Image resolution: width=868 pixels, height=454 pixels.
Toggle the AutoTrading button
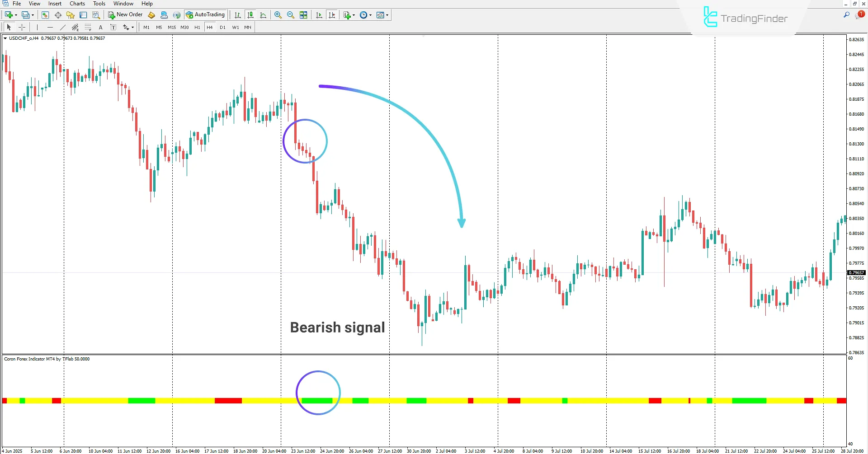click(205, 15)
